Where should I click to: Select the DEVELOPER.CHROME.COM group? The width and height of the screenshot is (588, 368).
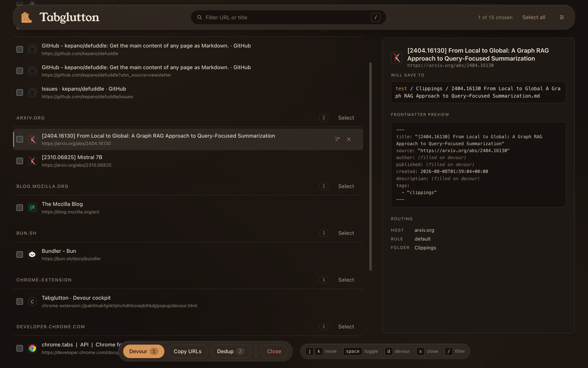tap(346, 327)
